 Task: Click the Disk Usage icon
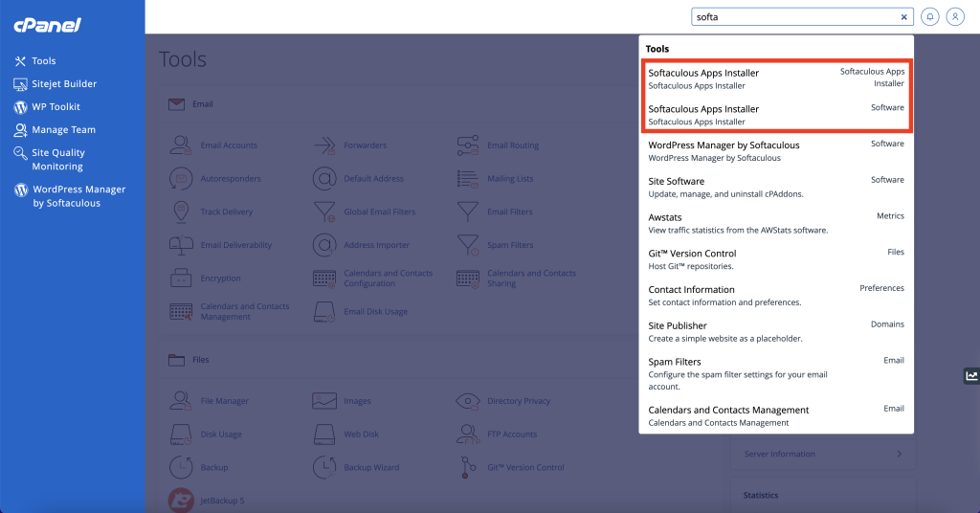pyautogui.click(x=181, y=435)
